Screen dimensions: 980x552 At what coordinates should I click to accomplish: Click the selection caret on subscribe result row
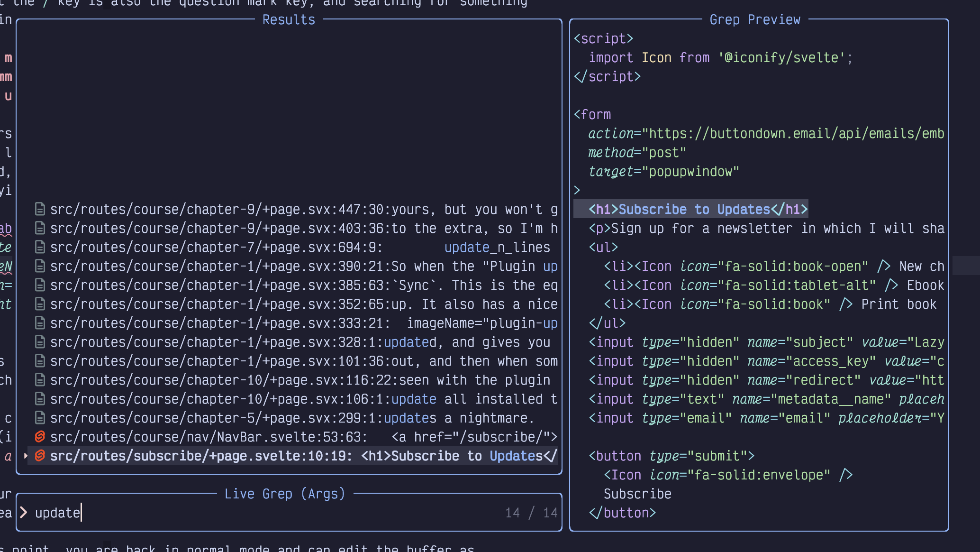(26, 456)
